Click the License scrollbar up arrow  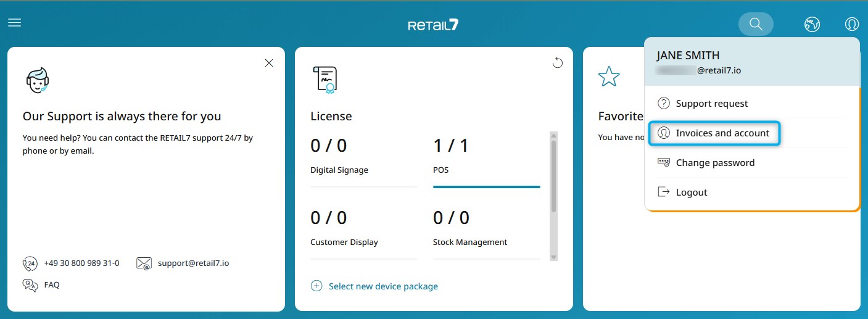pos(553,136)
